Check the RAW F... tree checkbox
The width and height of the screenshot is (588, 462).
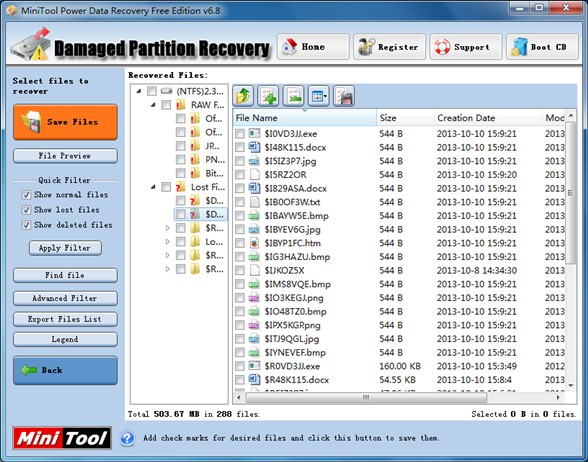click(x=166, y=105)
